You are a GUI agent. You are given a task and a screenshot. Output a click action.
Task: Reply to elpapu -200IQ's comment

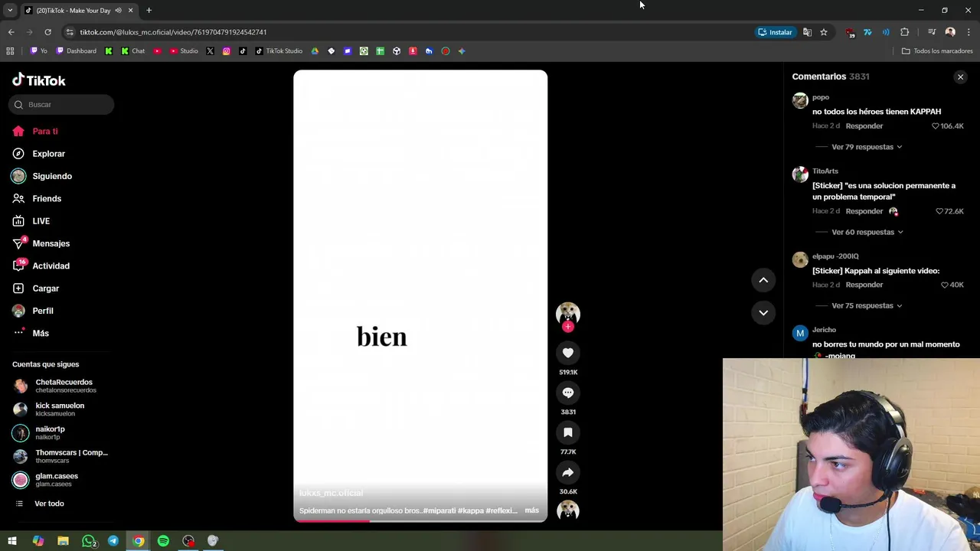[x=864, y=285]
